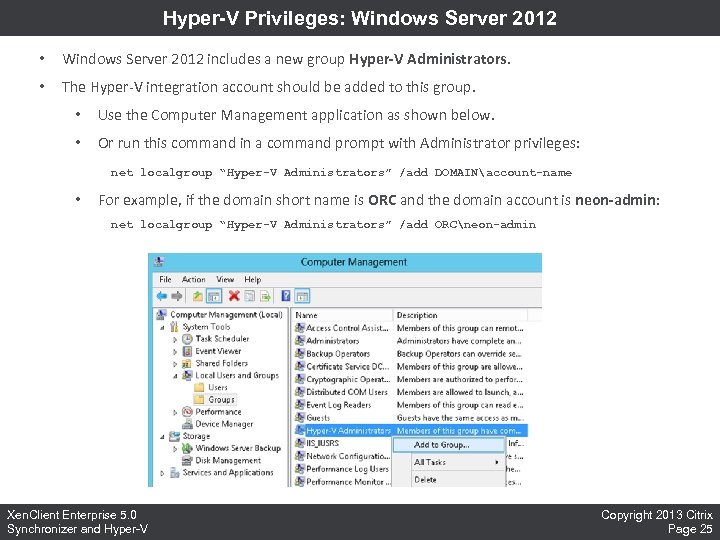Collapse the System Tools node arrow
This screenshot has height=540, width=720.
tap(162, 328)
